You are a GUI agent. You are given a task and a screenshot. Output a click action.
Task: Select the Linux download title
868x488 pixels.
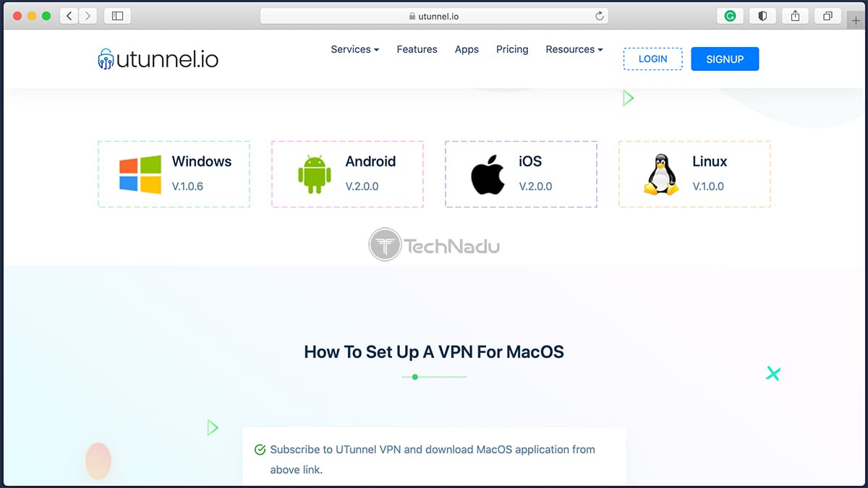point(710,161)
